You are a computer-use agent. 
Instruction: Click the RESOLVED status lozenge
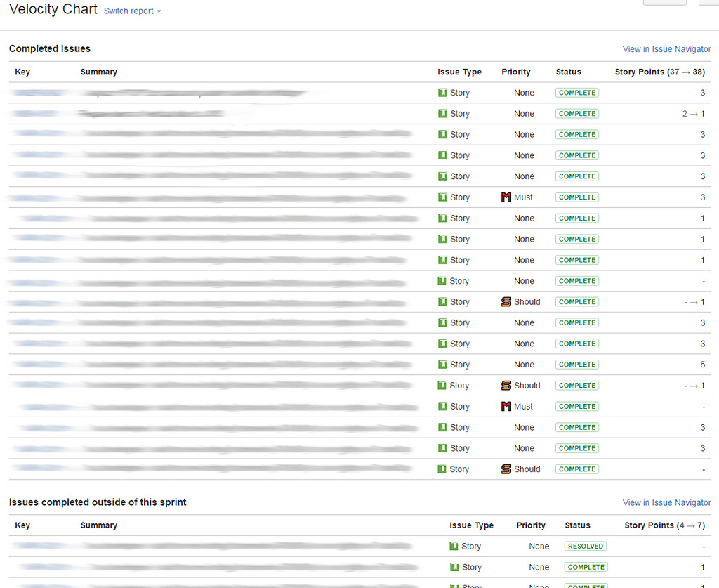point(585,546)
